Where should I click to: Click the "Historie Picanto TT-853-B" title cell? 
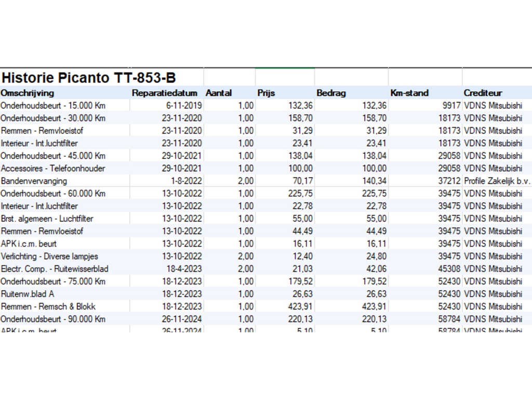coord(88,78)
